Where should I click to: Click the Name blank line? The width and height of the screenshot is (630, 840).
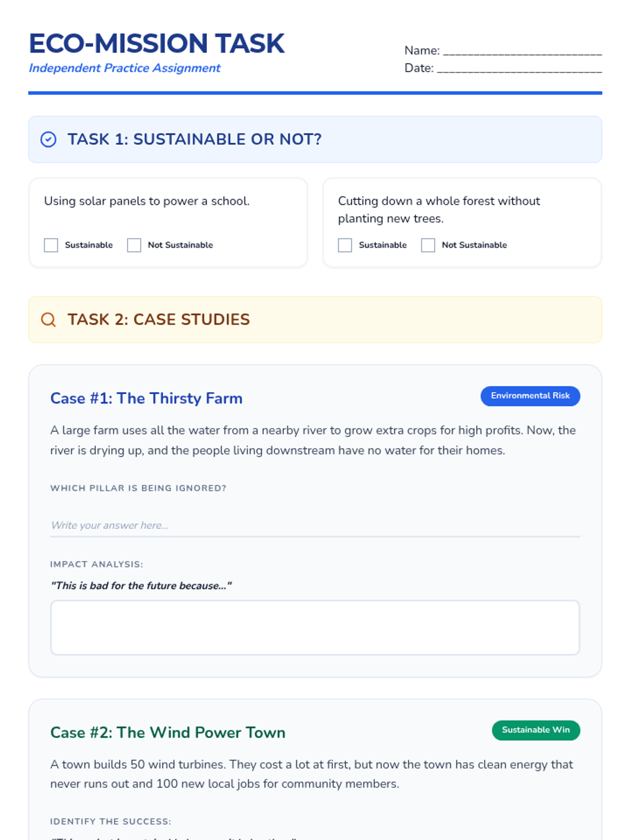(x=522, y=51)
